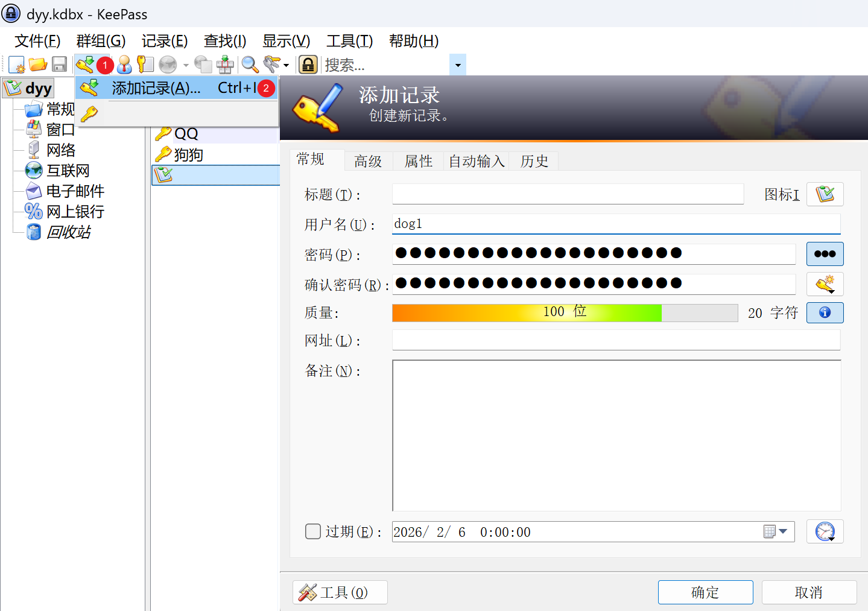Click the Save database floppy icon
868x611 pixels.
[x=60, y=65]
